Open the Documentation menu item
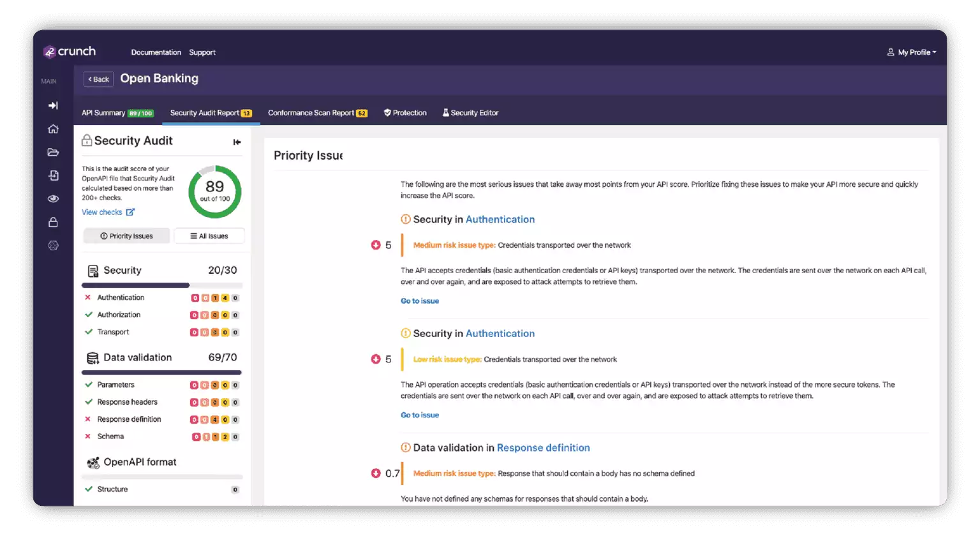Image resolution: width=980 pixels, height=536 pixels. (x=156, y=52)
